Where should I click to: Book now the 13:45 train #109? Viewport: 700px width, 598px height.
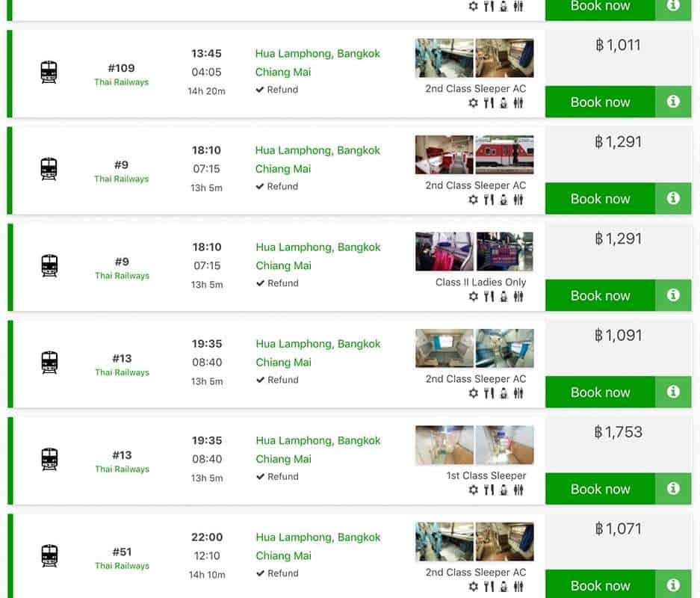[600, 102]
